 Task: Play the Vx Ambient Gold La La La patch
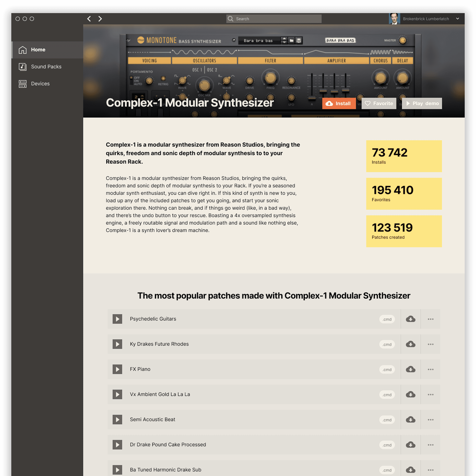pyautogui.click(x=117, y=394)
